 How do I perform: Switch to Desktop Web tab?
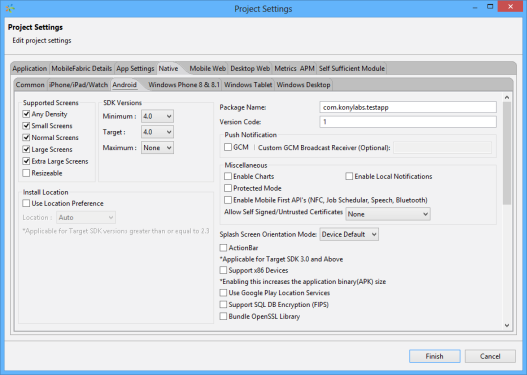click(x=250, y=69)
